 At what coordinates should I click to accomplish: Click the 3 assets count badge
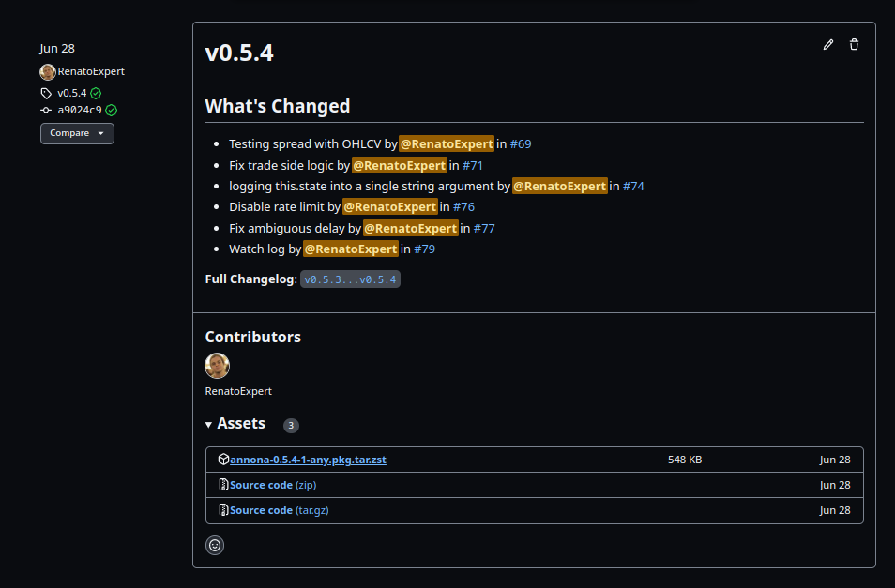(x=291, y=425)
